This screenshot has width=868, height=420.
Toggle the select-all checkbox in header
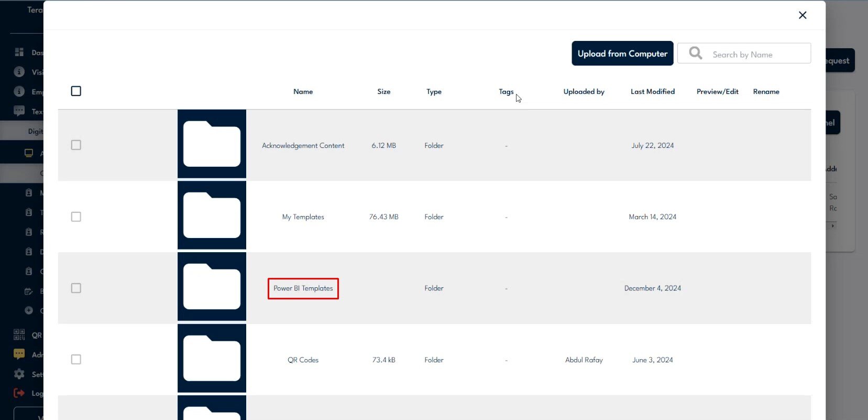pos(76,91)
